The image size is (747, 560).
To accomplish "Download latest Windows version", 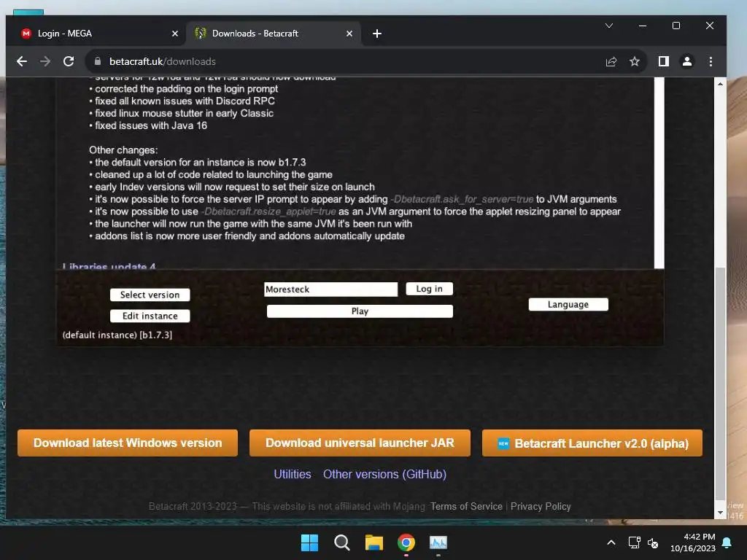I will [x=128, y=443].
